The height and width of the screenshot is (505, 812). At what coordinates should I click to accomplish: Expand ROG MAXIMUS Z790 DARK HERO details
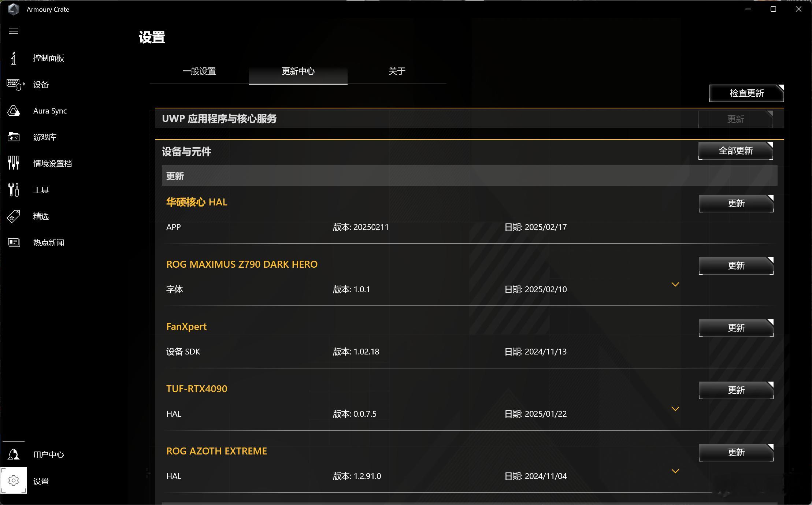pyautogui.click(x=675, y=284)
